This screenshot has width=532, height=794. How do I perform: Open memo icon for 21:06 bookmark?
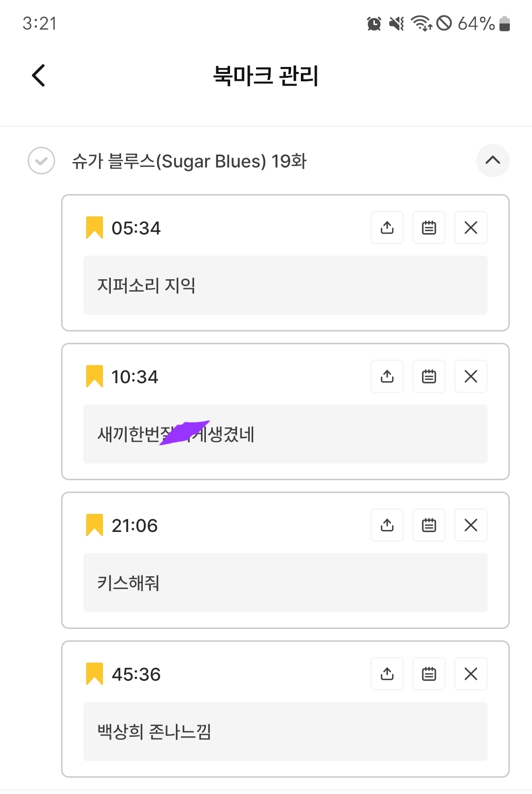coord(429,525)
